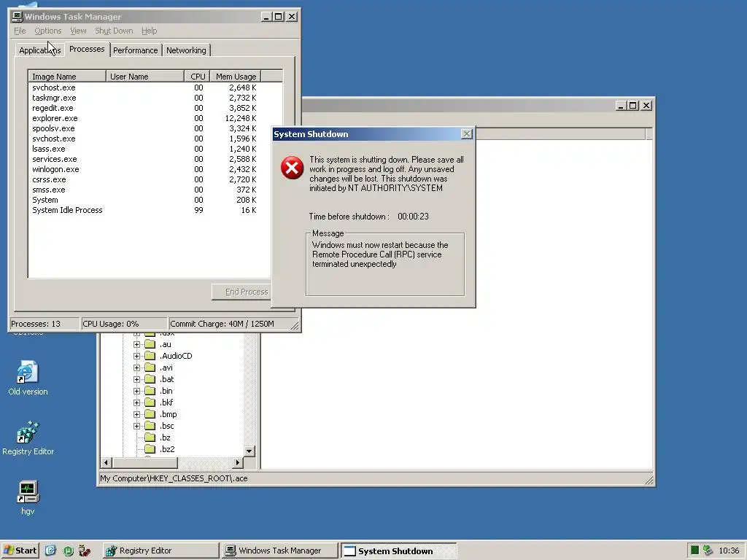Select the .bmp folder icon

pos(150,414)
